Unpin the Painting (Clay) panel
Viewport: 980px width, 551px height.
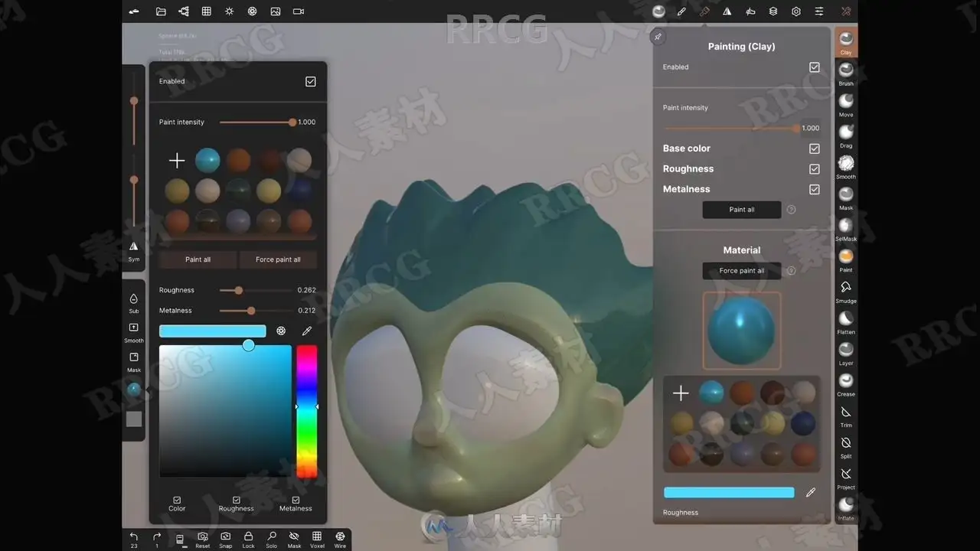tap(658, 37)
